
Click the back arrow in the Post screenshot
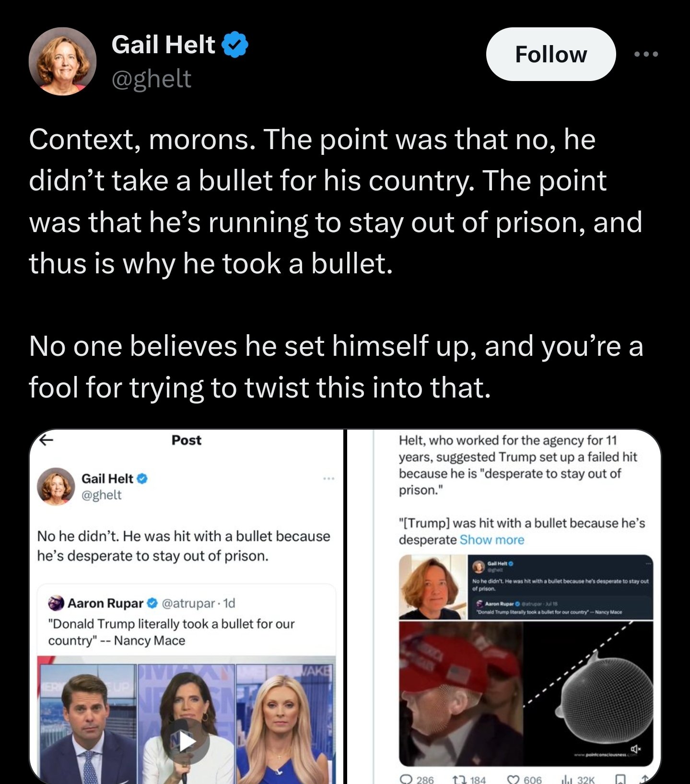point(46,440)
